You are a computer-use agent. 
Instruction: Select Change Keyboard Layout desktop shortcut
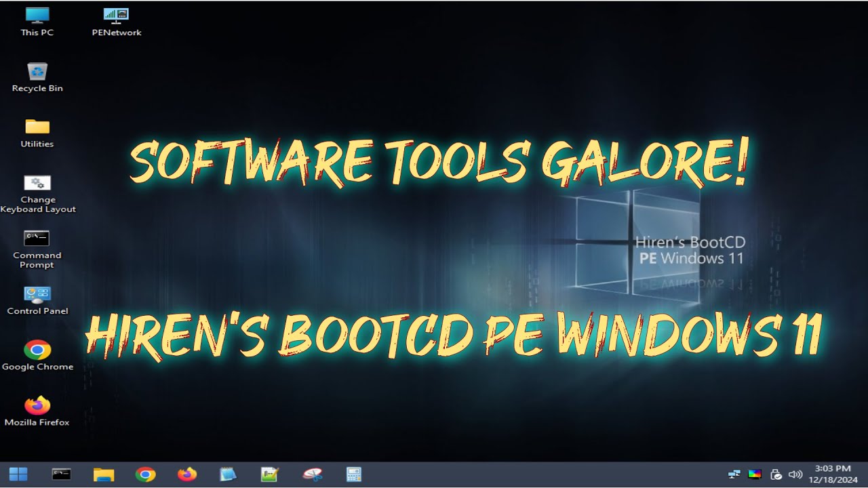point(38,194)
